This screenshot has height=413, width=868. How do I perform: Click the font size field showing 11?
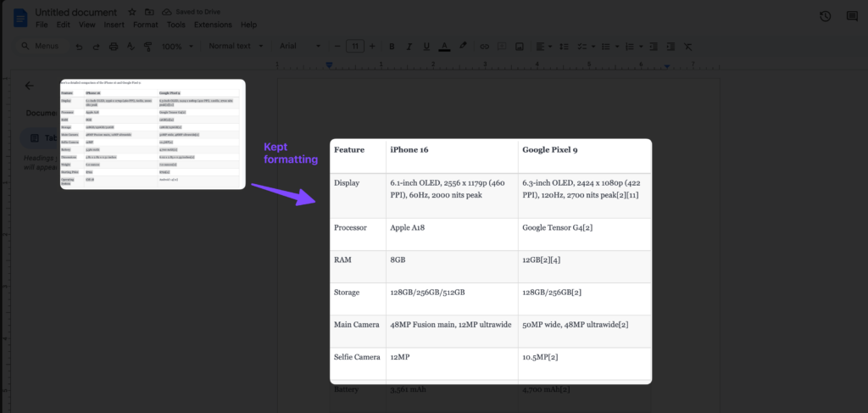coord(356,46)
